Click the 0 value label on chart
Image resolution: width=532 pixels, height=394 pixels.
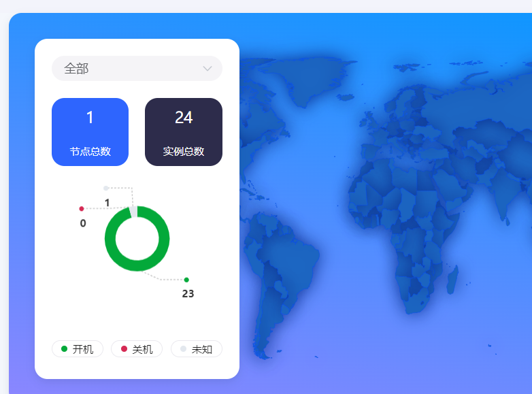point(83,223)
